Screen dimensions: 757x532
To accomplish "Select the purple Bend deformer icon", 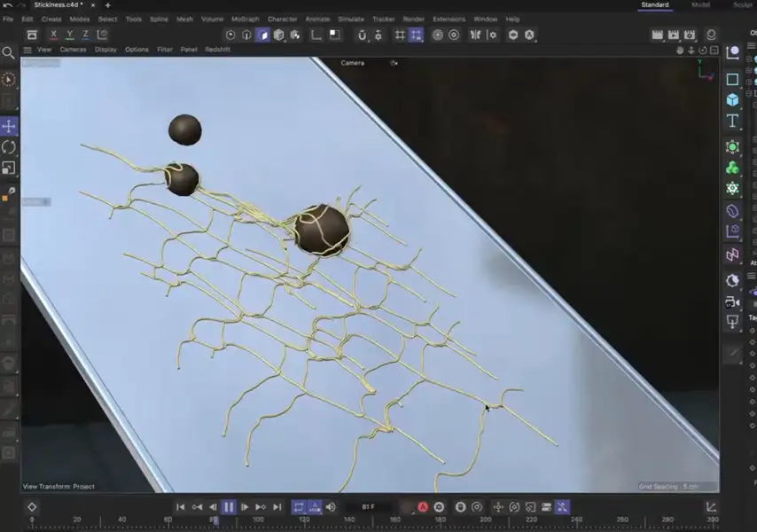I will [732, 211].
